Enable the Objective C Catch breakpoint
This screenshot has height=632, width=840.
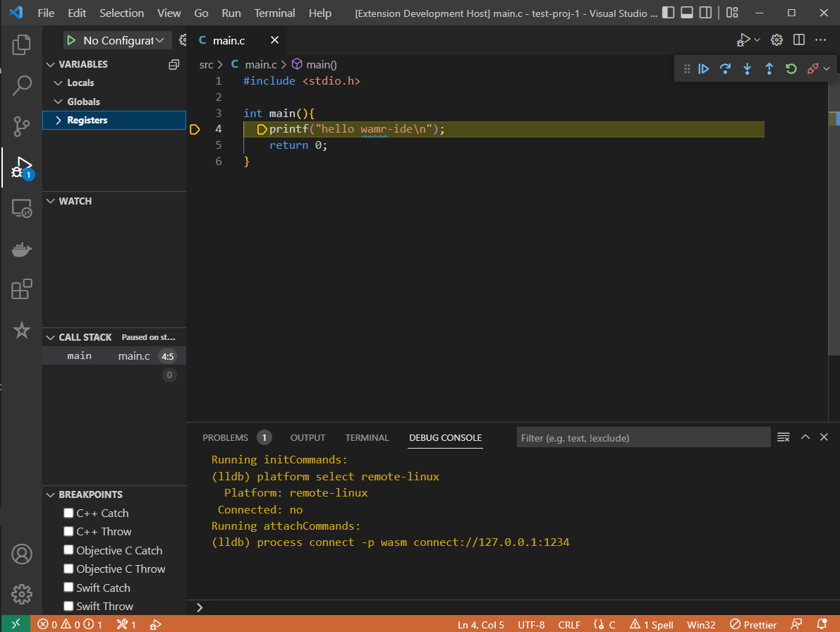(68, 550)
